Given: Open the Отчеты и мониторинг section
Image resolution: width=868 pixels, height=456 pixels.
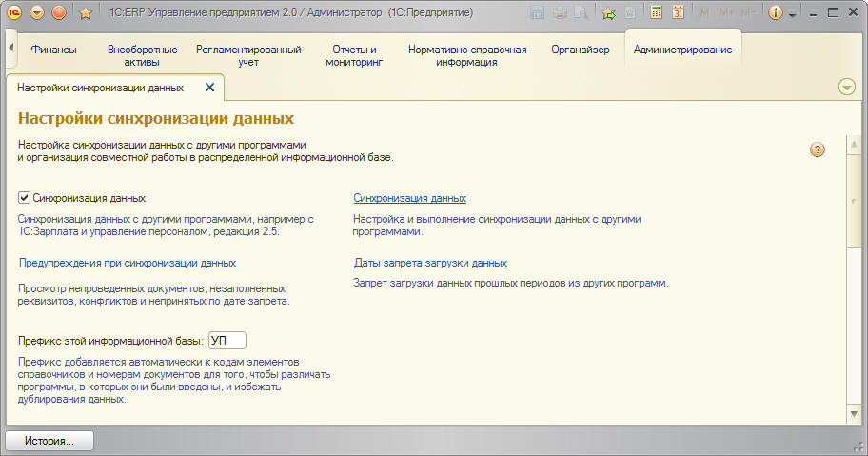Looking at the screenshot, I should tap(354, 55).
